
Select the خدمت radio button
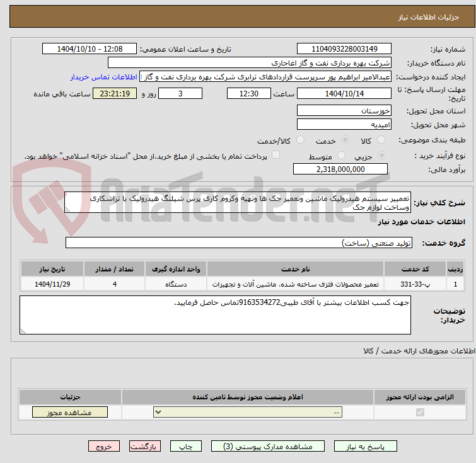tap(345, 140)
